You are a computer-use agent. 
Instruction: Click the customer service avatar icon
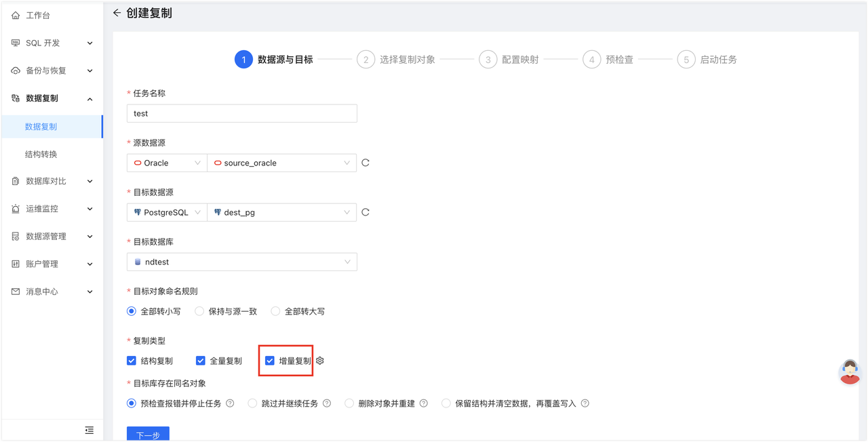[x=850, y=371]
